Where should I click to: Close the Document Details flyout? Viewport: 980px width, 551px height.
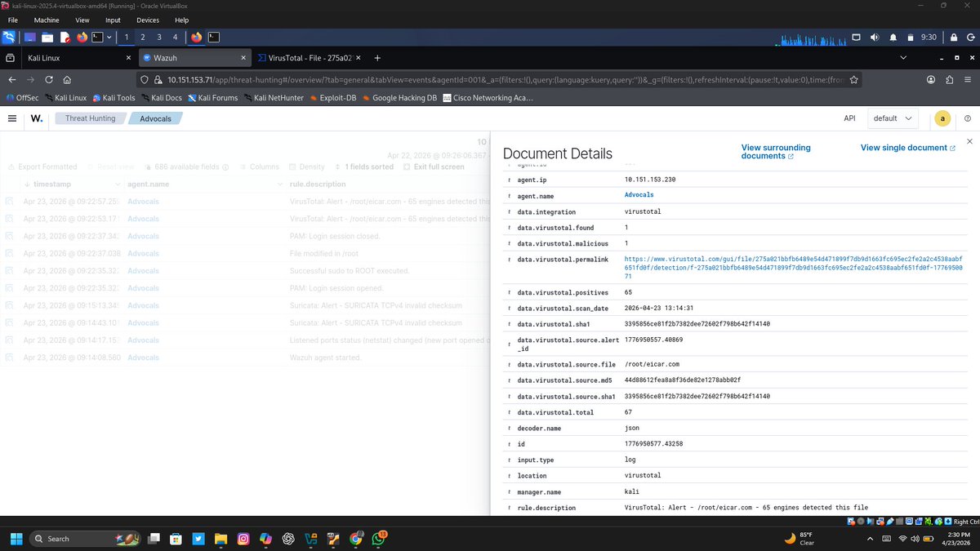(969, 141)
